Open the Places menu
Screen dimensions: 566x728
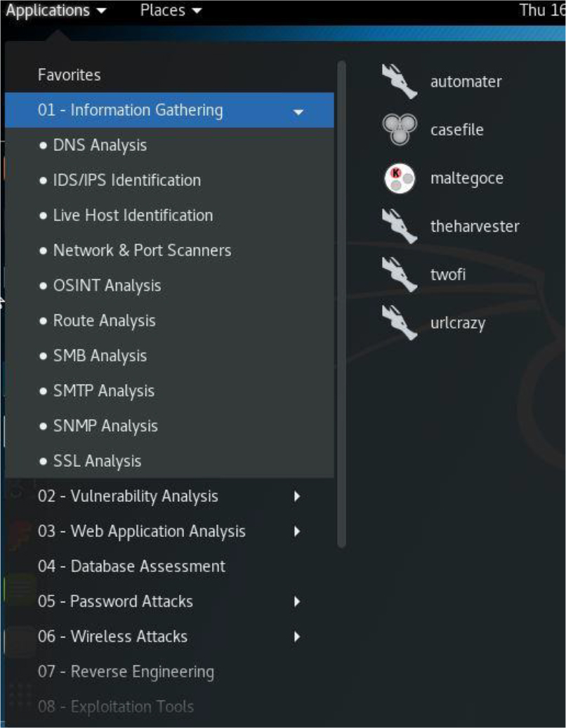click(171, 11)
